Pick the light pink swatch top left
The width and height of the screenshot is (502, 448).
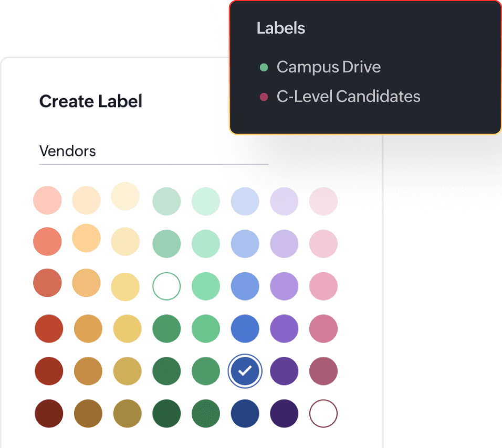tap(47, 201)
